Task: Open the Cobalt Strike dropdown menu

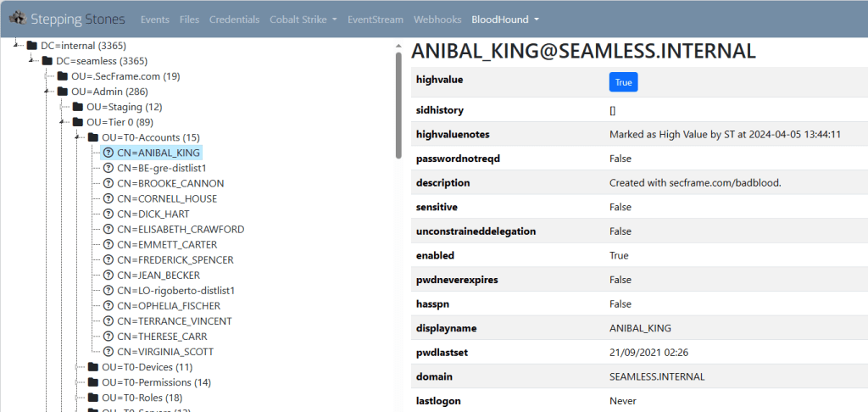Action: (303, 19)
